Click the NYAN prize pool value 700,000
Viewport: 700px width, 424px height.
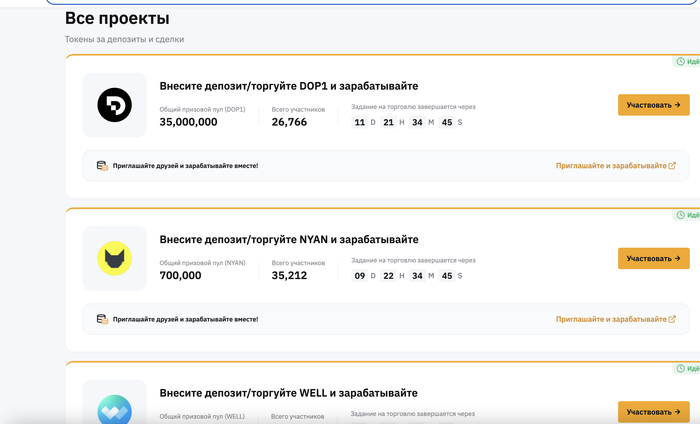coord(181,276)
